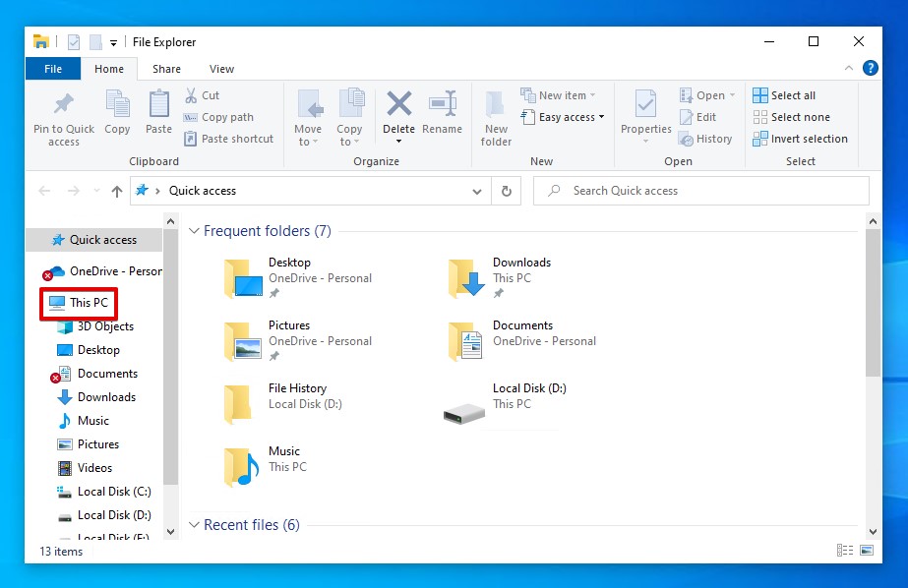Viewport: 908px width, 588px height.
Task: Open Delete options dropdown arrow
Action: click(398, 142)
